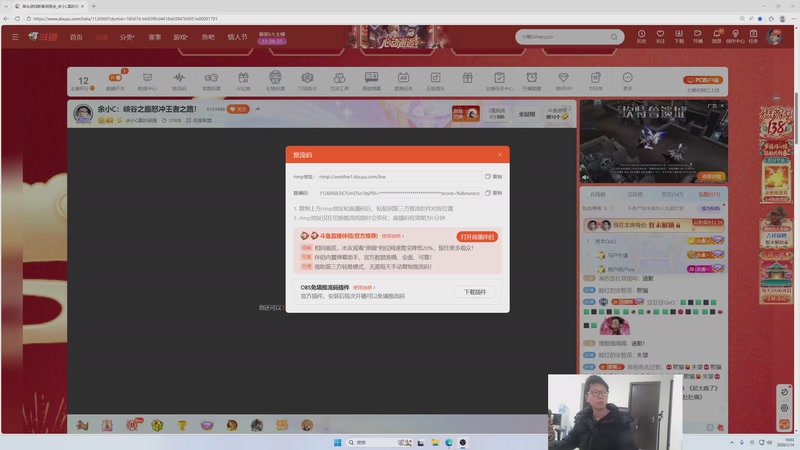Click the 下载插件 button
800x450 pixels.
point(475,292)
